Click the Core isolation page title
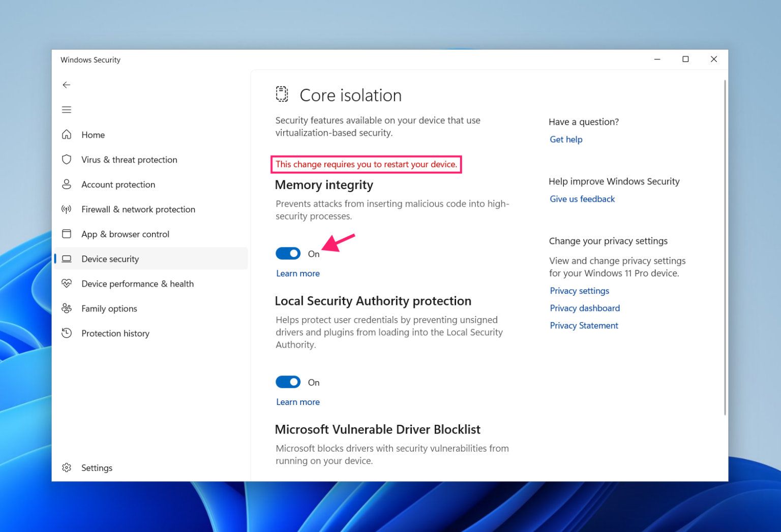Image resolution: width=781 pixels, height=532 pixels. [350, 95]
